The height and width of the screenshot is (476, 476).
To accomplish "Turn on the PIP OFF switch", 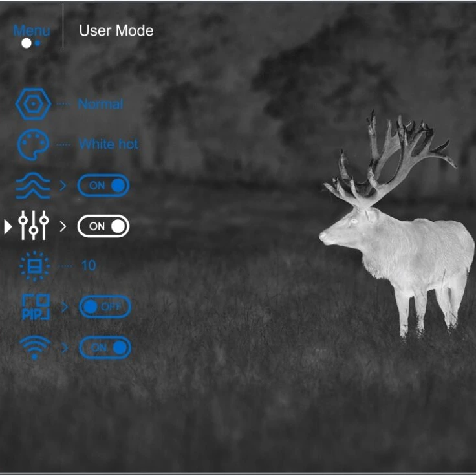I will tap(105, 307).
